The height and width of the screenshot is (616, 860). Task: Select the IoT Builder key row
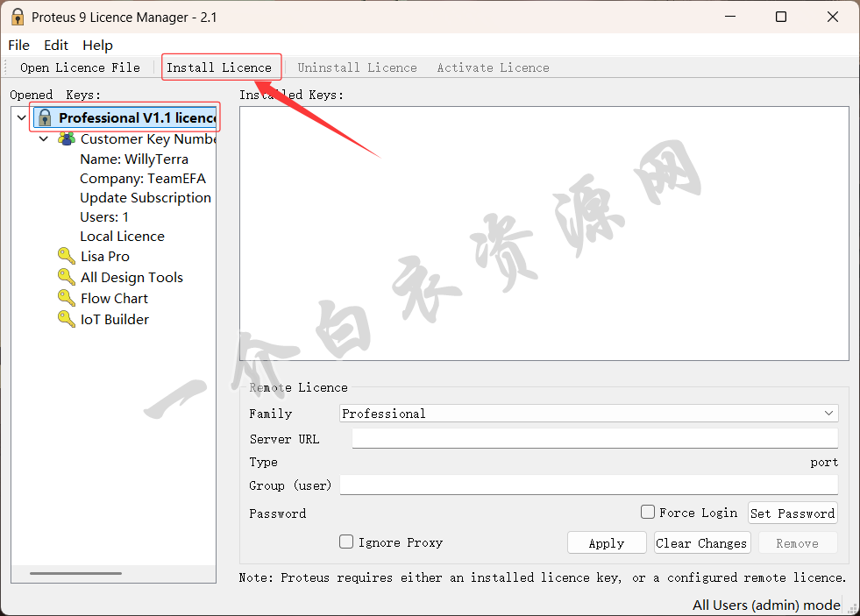[x=115, y=320]
